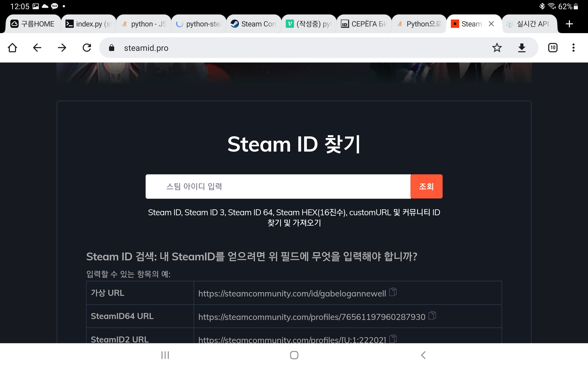Tap the battery 62% indicator
588x368 pixels.
click(x=568, y=6)
